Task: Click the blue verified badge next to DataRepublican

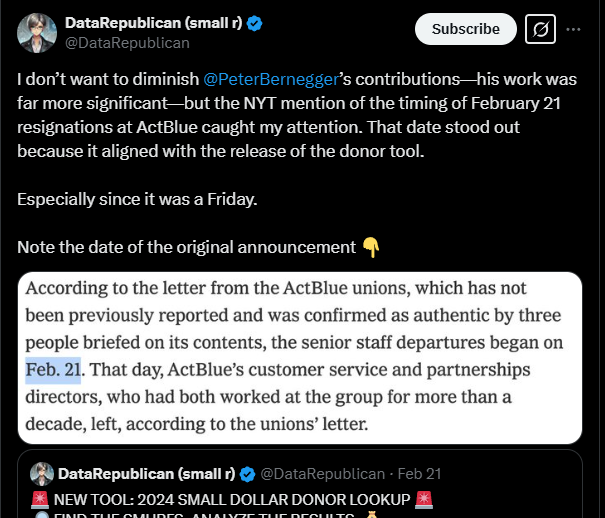Action: (x=254, y=24)
